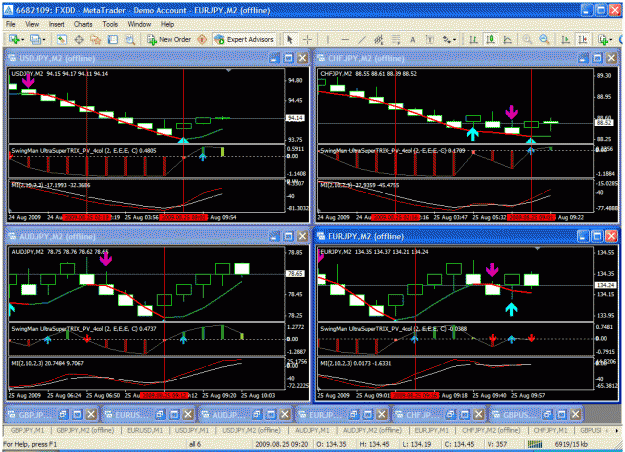This screenshot has height=452, width=625.
Task: Show the Market Watch window
Action: [61, 39]
